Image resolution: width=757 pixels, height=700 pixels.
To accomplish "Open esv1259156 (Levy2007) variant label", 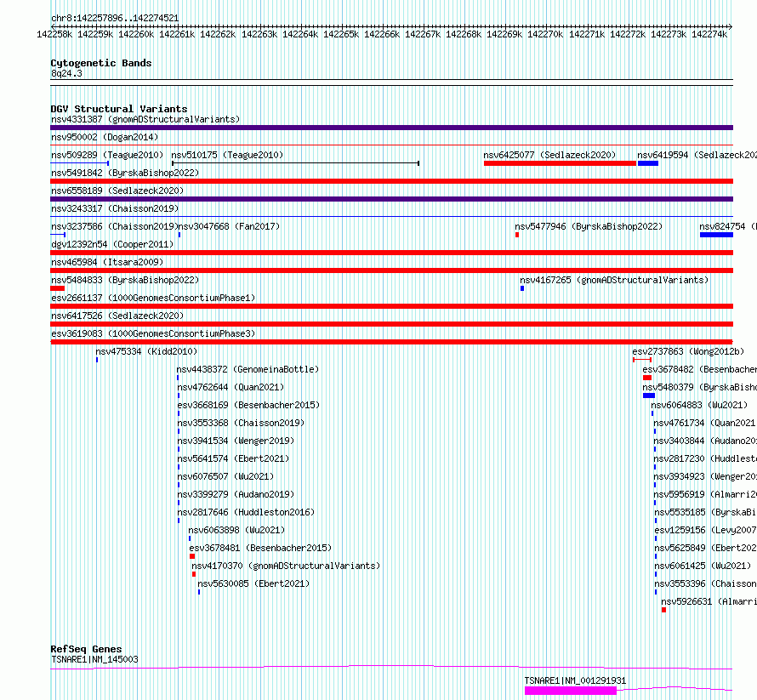I will coord(705,530).
